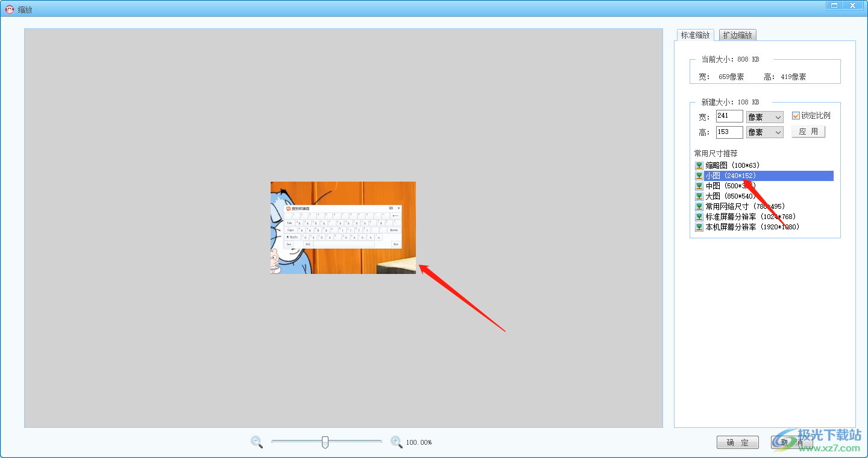Click the image preview thumbnail
This screenshot has width=868, height=458.
click(343, 227)
